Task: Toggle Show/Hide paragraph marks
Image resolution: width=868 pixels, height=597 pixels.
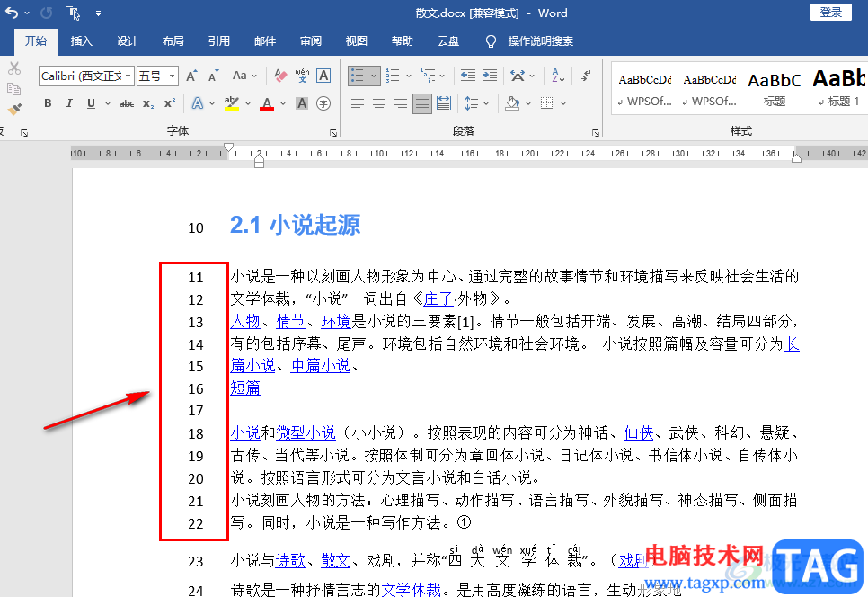Action: click(586, 76)
